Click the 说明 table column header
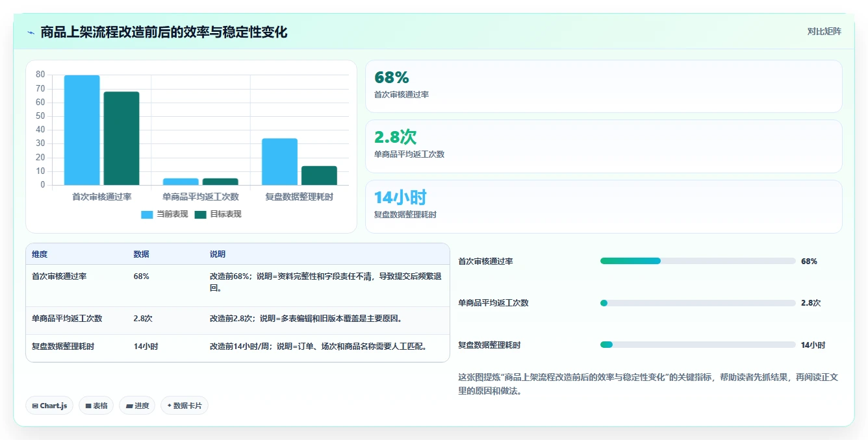Viewport: 868px width, 440px height. coord(218,254)
